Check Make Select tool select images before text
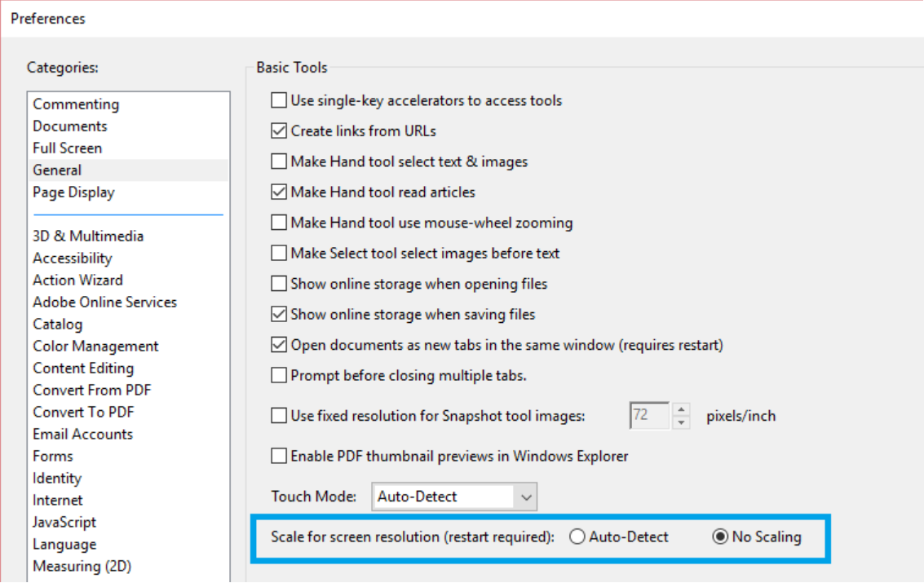 278,253
